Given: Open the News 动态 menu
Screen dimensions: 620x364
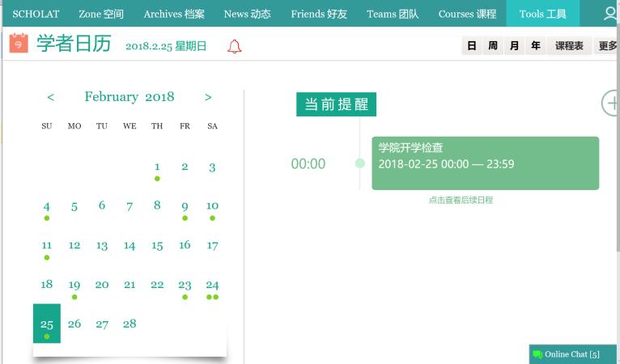Looking at the screenshot, I should [248, 14].
